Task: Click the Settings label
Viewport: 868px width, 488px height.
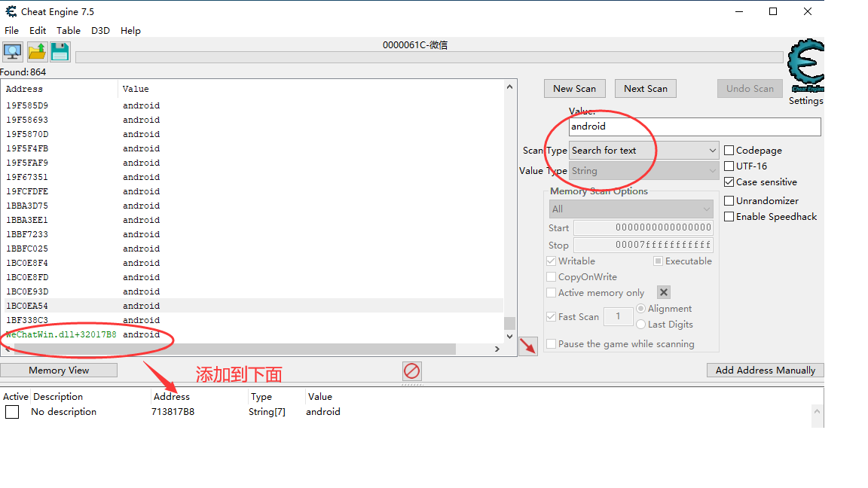Action: (806, 101)
